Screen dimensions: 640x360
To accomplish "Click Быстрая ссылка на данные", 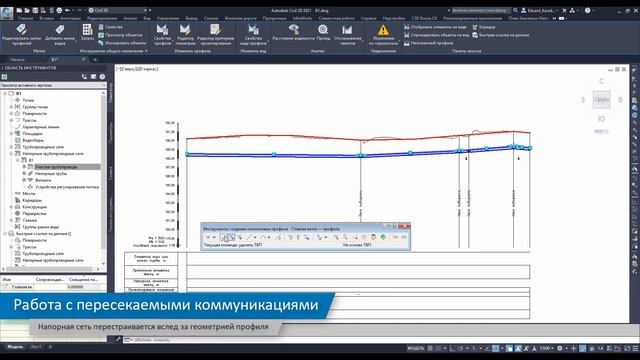I will (x=500, y=35).
